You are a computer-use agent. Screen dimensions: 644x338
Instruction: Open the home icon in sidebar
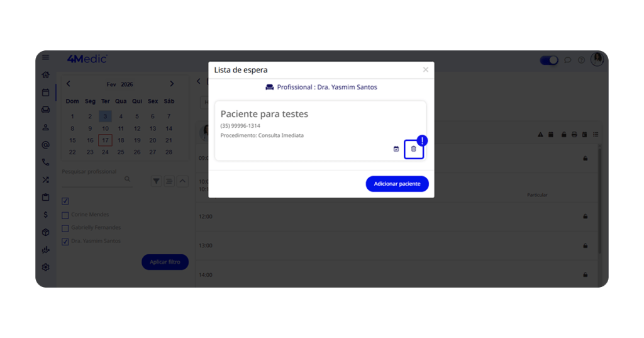45,75
